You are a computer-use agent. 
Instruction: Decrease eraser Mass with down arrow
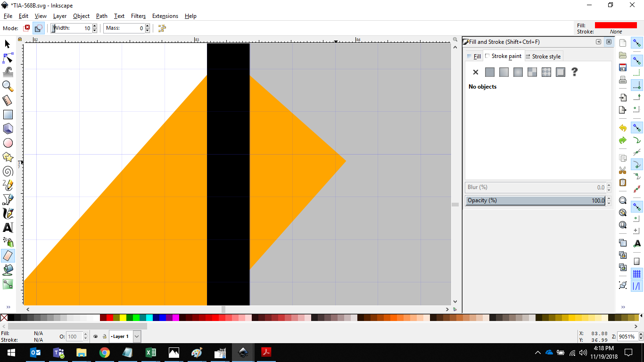(x=148, y=31)
